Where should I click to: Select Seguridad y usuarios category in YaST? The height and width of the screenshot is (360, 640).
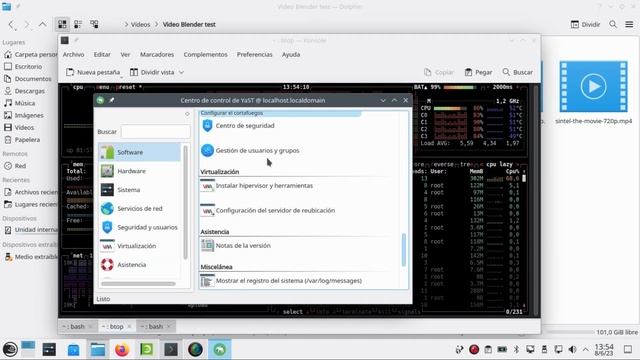140,227
